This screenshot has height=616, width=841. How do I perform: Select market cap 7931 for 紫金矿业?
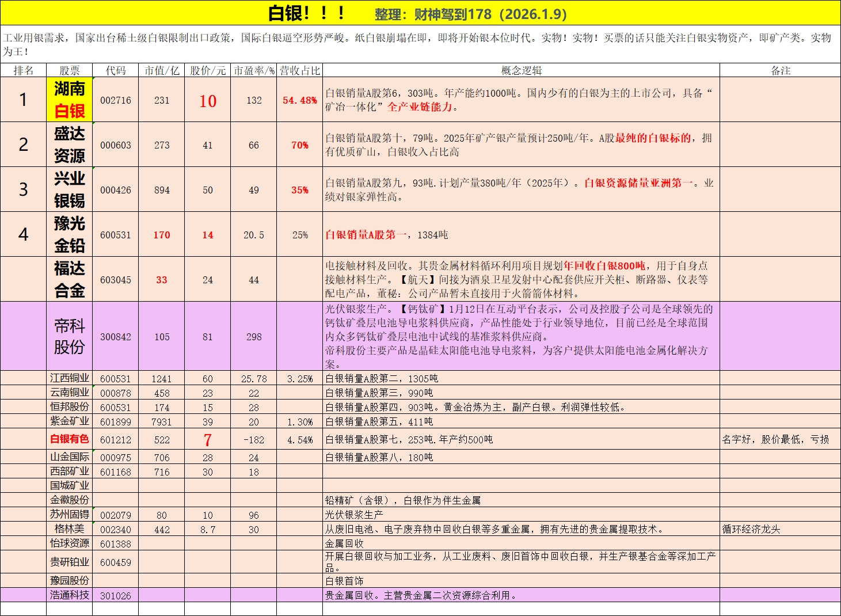tap(162, 422)
